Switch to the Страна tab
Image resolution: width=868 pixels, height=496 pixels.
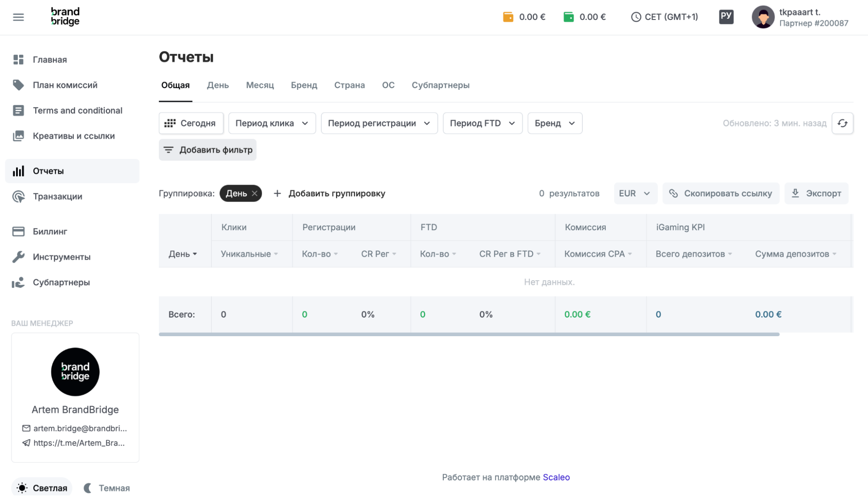[x=350, y=85]
